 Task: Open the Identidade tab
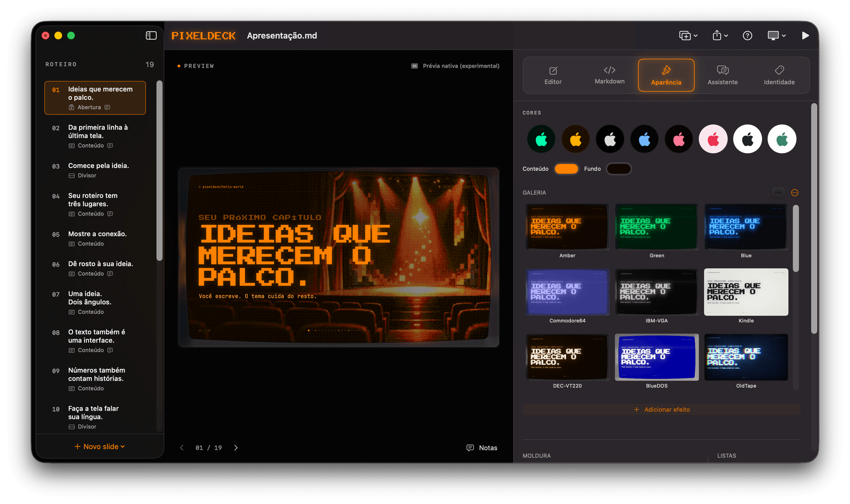click(x=779, y=75)
